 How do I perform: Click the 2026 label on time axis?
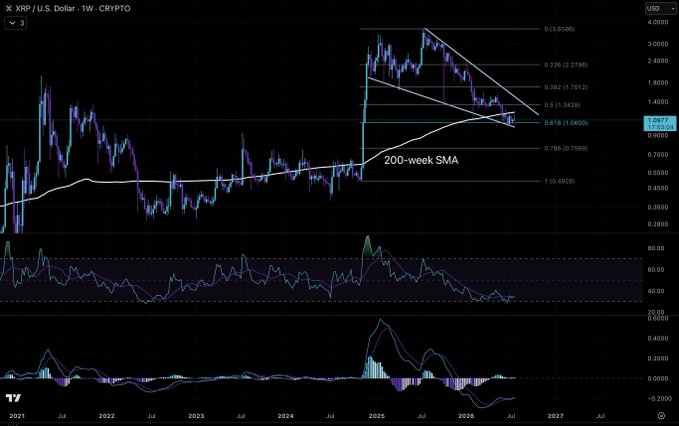coord(466,416)
